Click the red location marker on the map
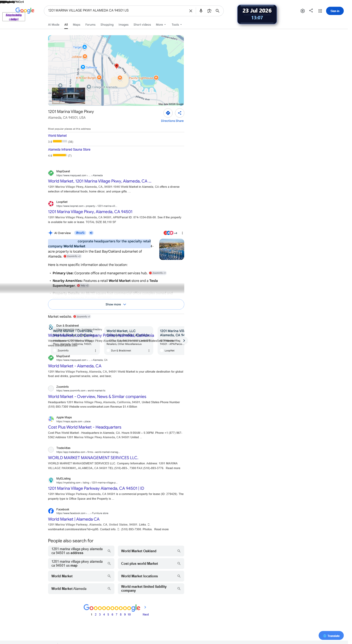352x644 pixels. tap(117, 66)
